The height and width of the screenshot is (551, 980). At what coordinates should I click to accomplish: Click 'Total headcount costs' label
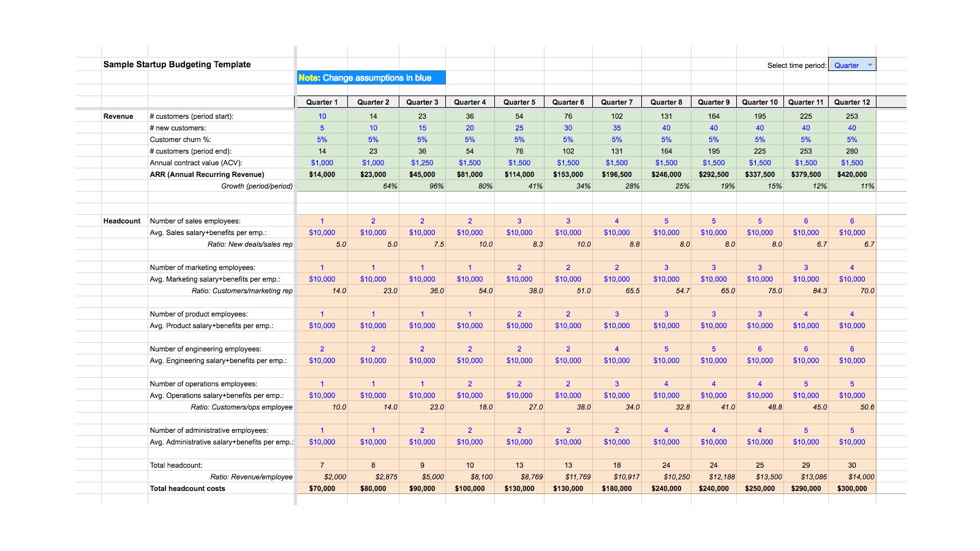[x=187, y=489]
